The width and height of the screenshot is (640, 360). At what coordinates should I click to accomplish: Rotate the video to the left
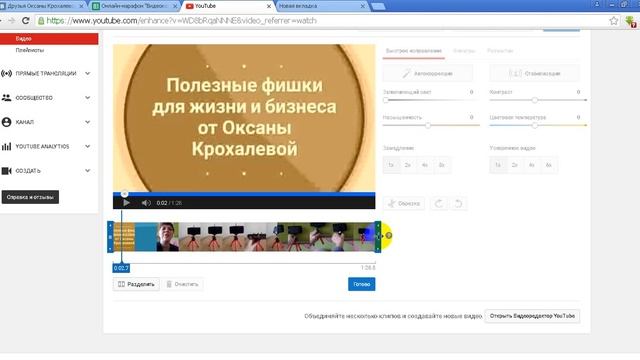coord(439,203)
